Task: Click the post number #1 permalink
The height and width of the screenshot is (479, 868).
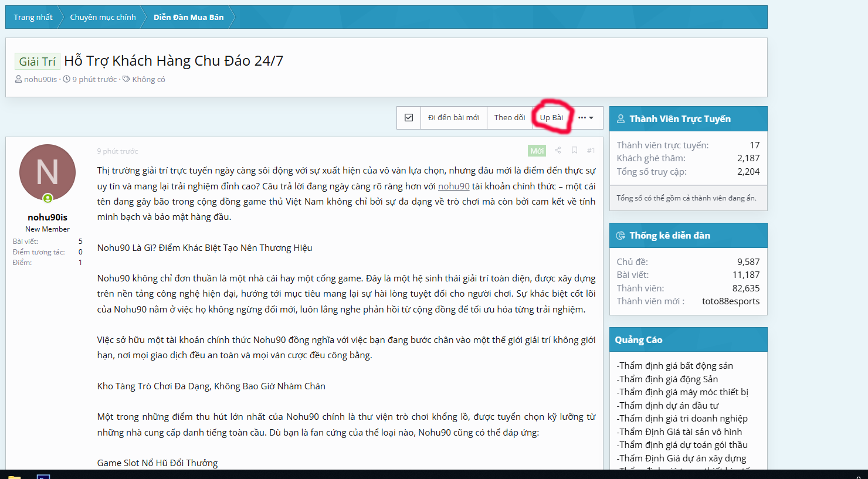Action: point(591,151)
